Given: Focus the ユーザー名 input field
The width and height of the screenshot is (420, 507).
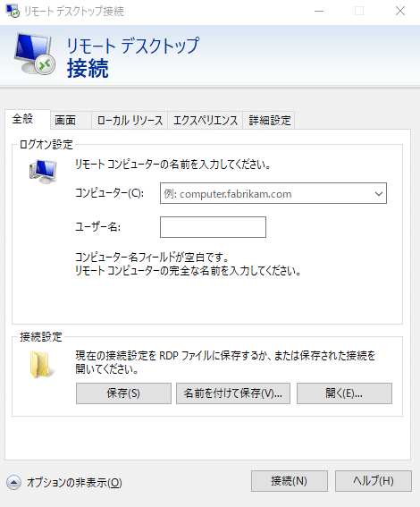Looking at the screenshot, I should [213, 227].
